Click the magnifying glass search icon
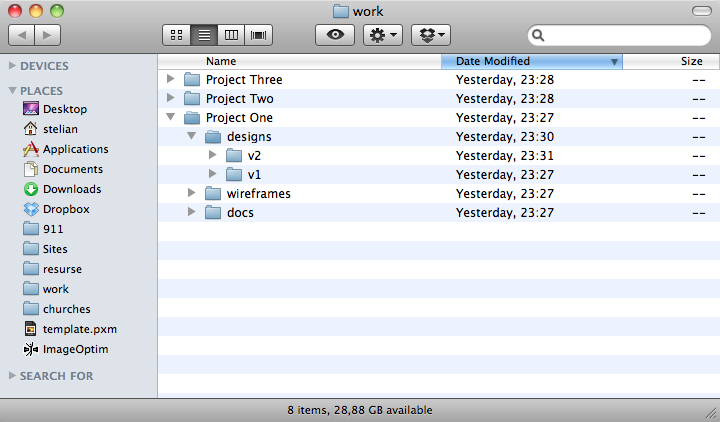Image resolution: width=720 pixels, height=422 pixels. [538, 35]
